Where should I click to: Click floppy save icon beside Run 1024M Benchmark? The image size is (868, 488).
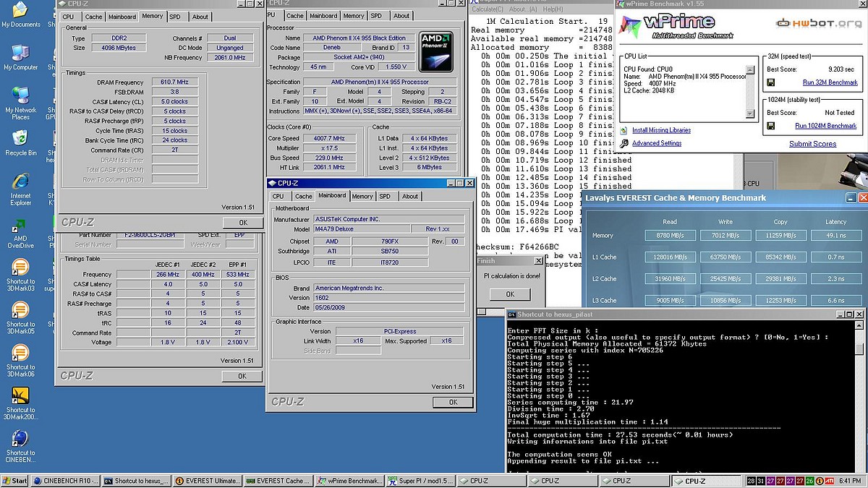pos(771,126)
